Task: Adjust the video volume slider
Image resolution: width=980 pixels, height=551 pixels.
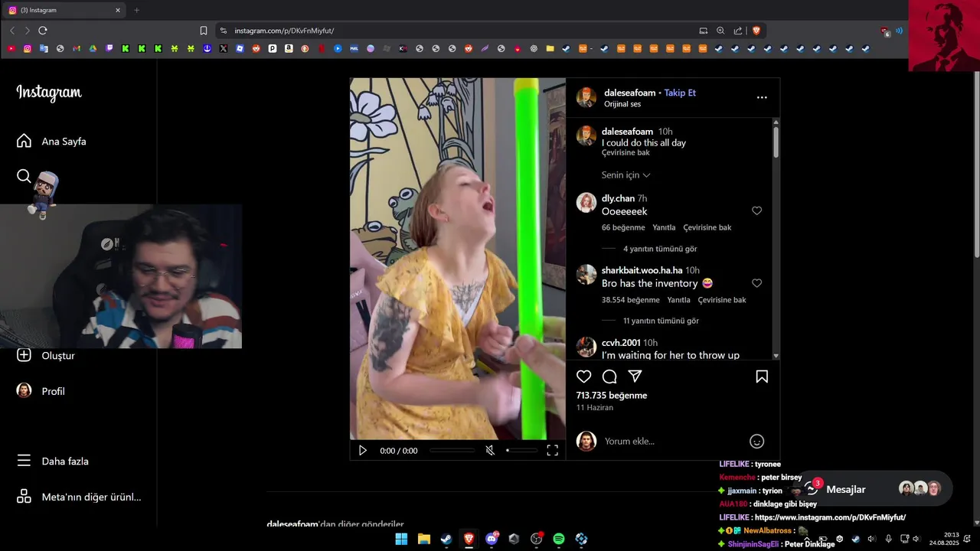Action: [522, 451]
